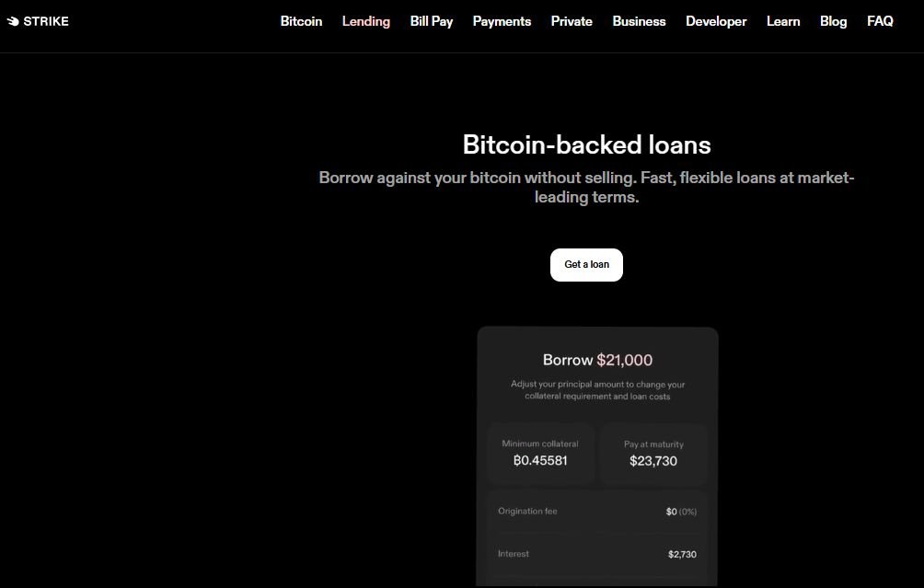Select the Interest $2,730 row
The image size is (924, 588).
[597, 554]
